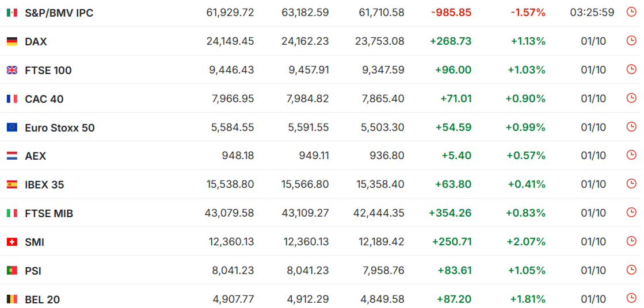644x308 pixels.
Task: Click the Mexican flag next to S&P/BMV IPC
Action: coord(12,13)
